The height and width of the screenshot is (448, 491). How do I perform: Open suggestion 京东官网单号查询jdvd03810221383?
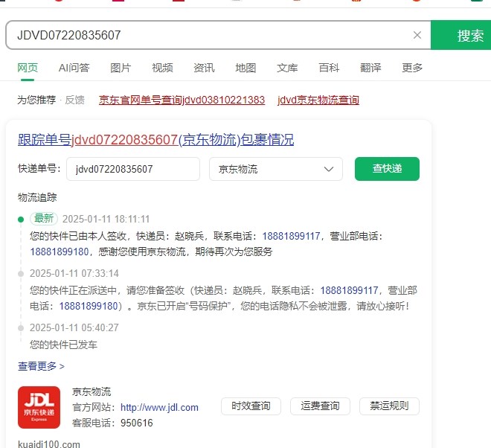tap(182, 100)
